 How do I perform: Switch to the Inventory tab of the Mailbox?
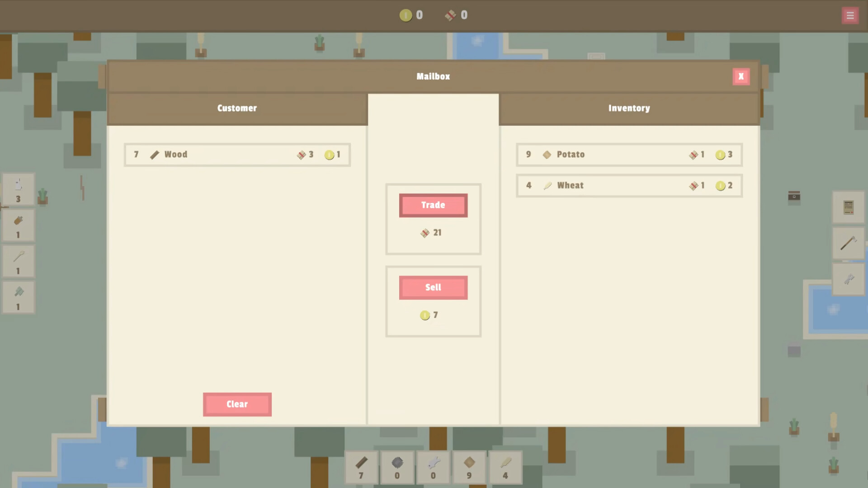coord(629,108)
